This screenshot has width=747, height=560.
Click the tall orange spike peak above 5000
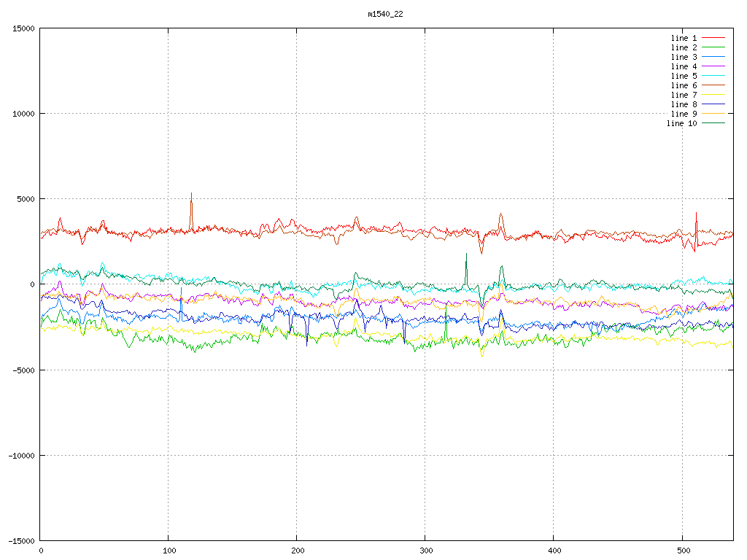[191, 194]
